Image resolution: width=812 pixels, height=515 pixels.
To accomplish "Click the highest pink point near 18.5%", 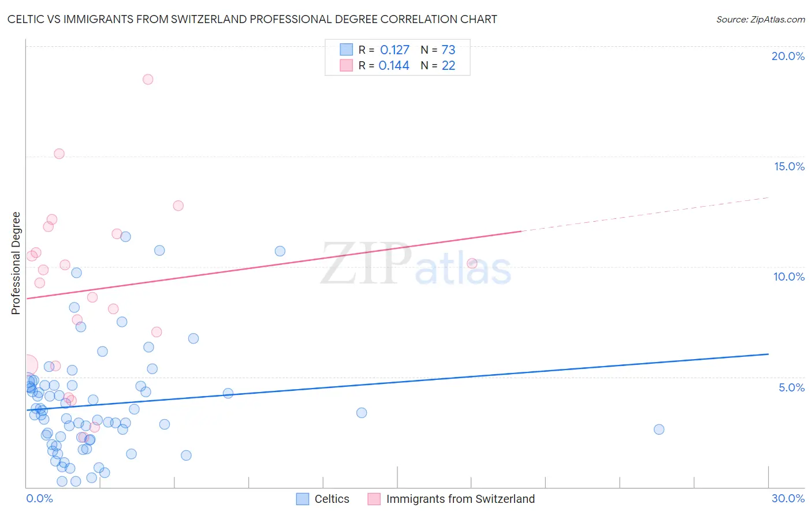I will click(x=148, y=80).
